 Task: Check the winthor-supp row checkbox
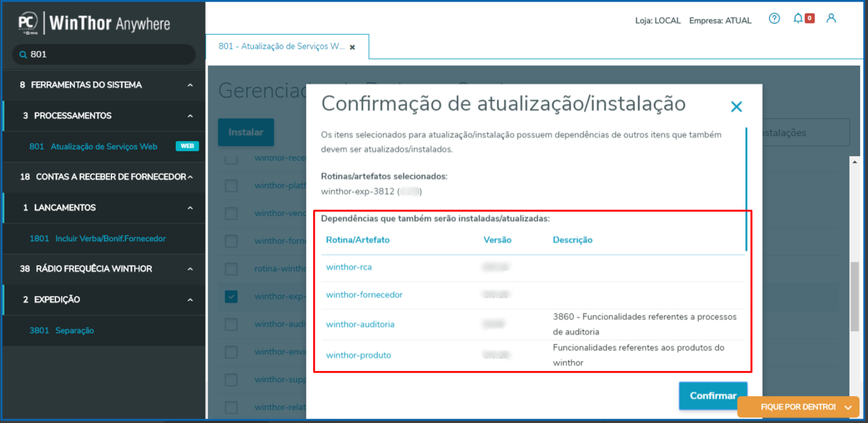point(231,379)
